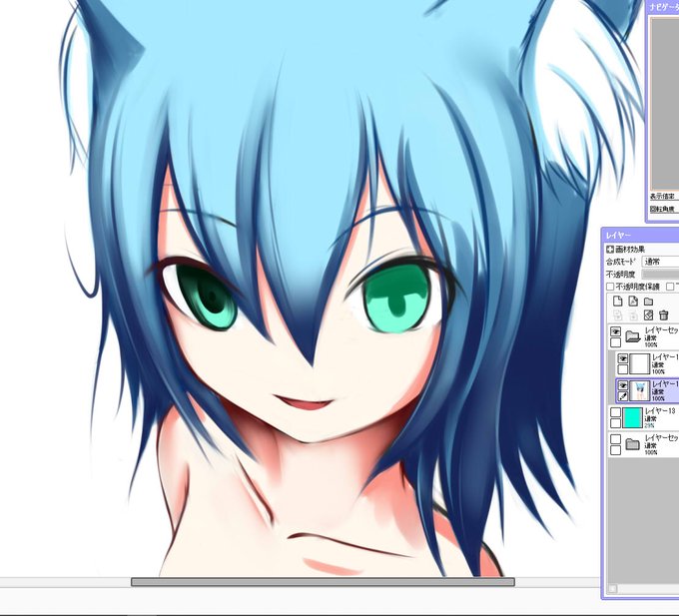The height and width of the screenshot is (616, 679).
Task: Clear the current layer contents
Action: pos(648,314)
